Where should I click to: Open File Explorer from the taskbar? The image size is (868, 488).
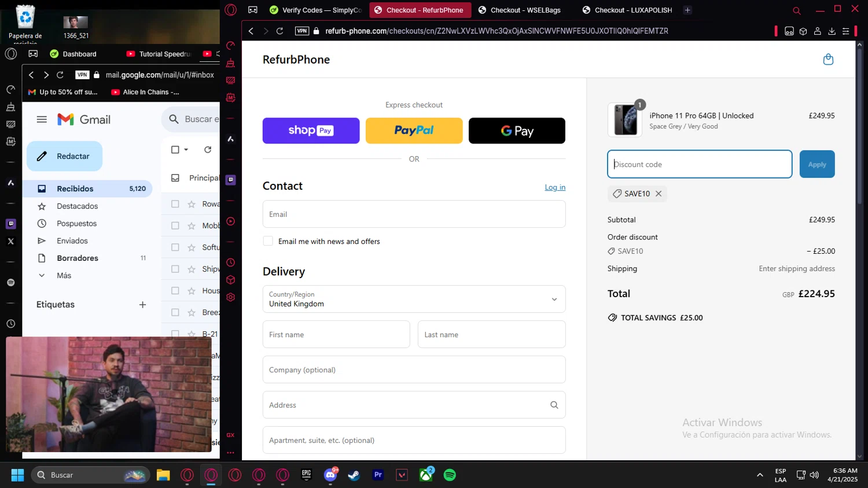[163, 475]
